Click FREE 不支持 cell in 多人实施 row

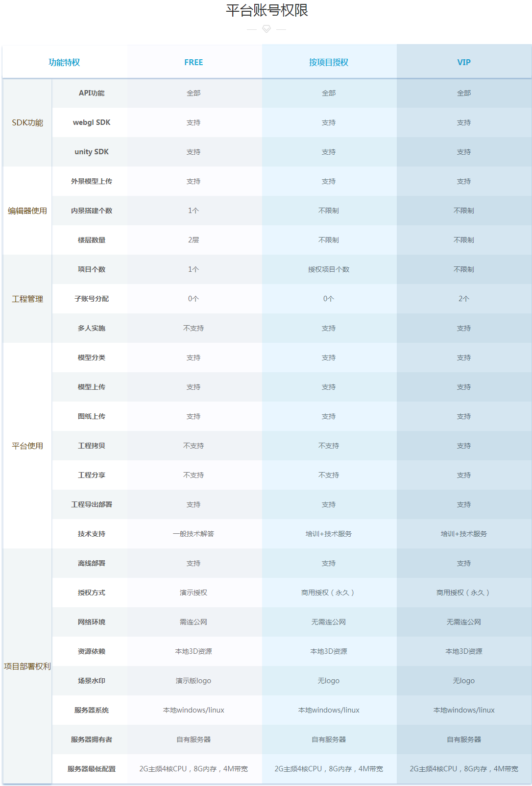pyautogui.click(x=193, y=328)
